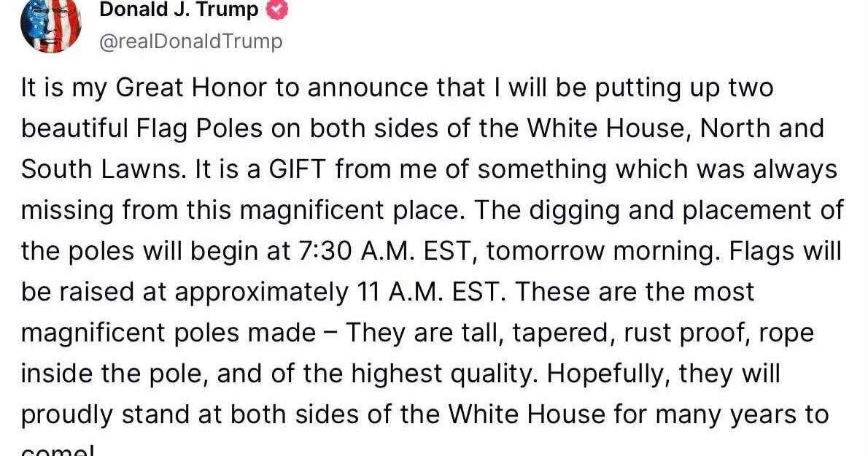The image size is (868, 456).
Task: Open the flag-painted profile avatar
Action: point(50,24)
